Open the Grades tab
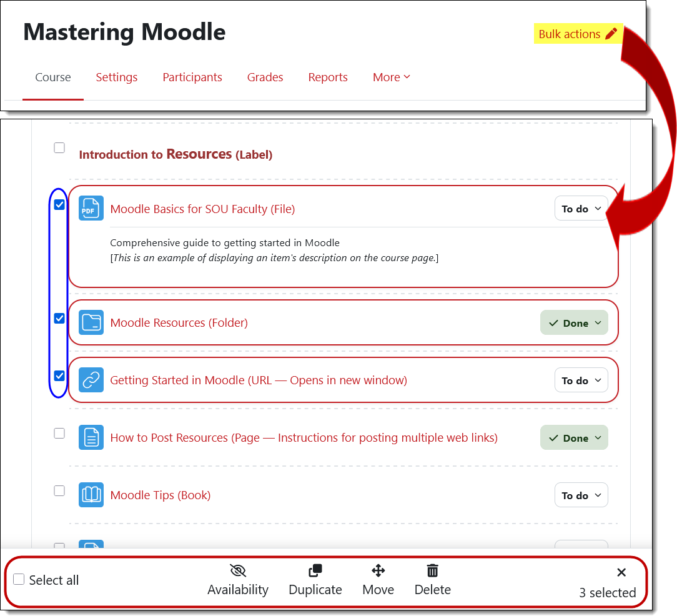 (265, 77)
